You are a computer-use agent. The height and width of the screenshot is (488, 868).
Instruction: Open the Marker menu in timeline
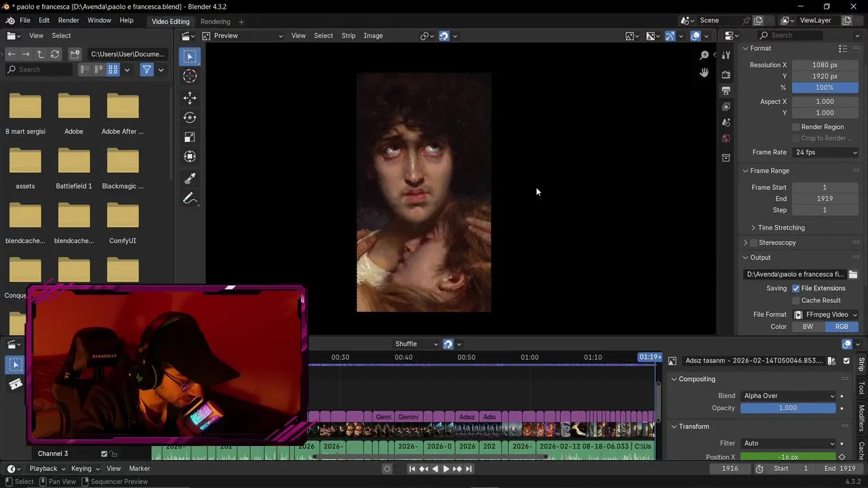(140, 468)
